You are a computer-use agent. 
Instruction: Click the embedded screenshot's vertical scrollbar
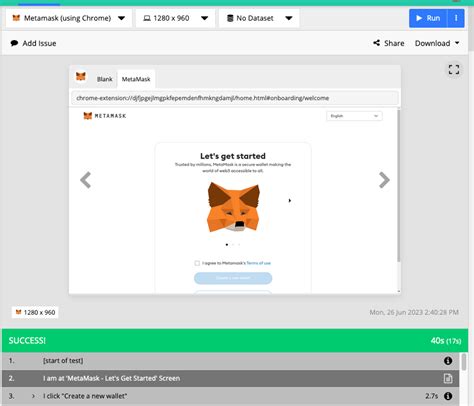click(398, 185)
